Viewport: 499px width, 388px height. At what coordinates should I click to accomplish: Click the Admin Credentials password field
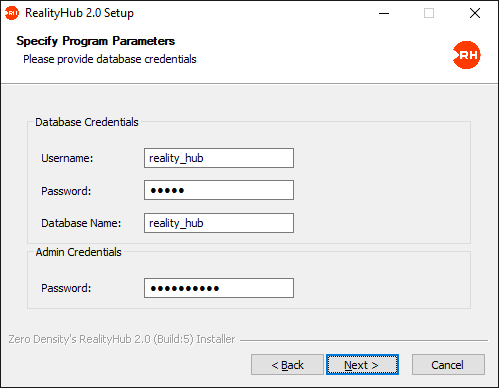point(219,288)
